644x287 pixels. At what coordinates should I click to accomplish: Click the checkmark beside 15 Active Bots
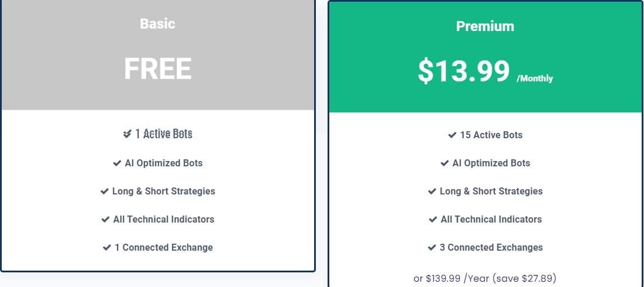452,135
